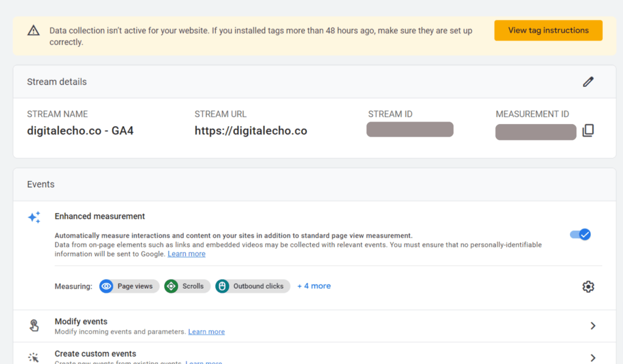Click the 'Enhanced measurement' title
Viewport: 623px width, 364px height.
click(x=100, y=216)
